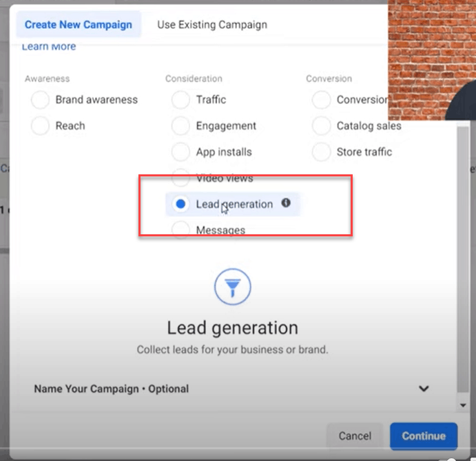Expand the Name Your Campaign section

coord(231,389)
